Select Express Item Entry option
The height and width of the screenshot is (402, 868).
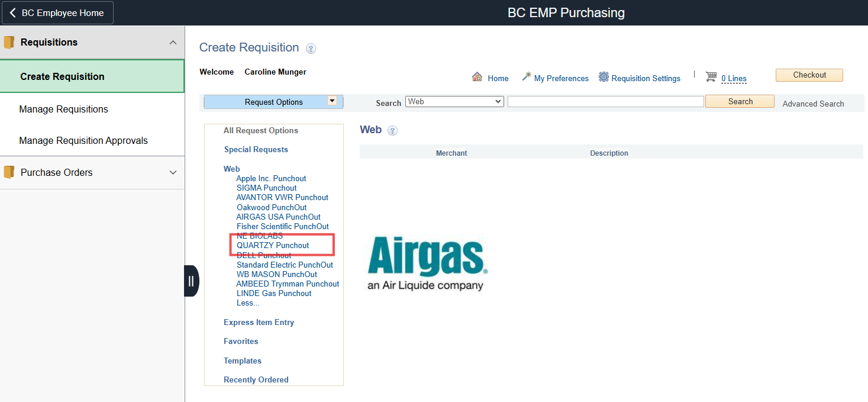tap(259, 322)
